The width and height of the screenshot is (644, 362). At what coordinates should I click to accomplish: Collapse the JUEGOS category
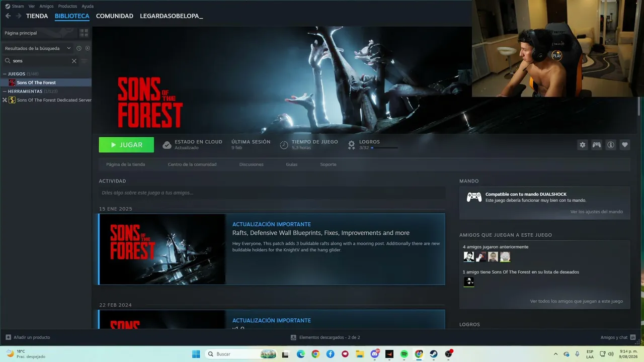tap(5, 74)
